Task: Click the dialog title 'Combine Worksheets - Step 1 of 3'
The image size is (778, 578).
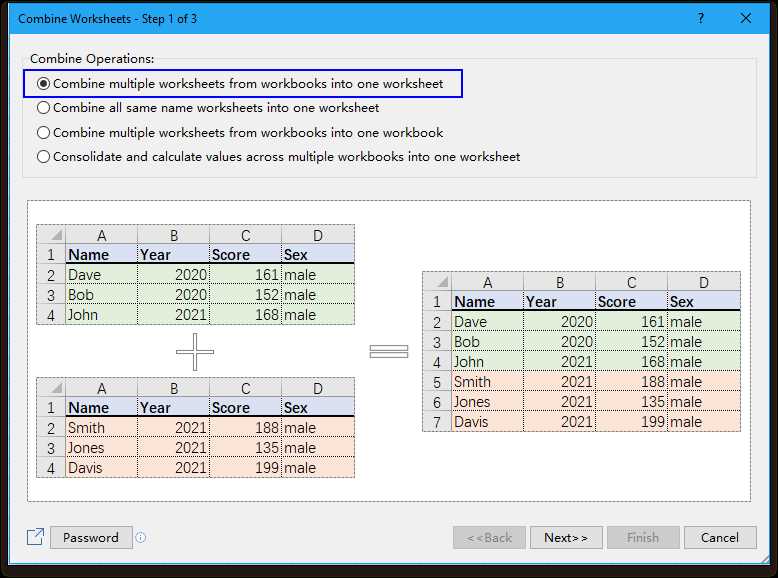Action: 107,19
